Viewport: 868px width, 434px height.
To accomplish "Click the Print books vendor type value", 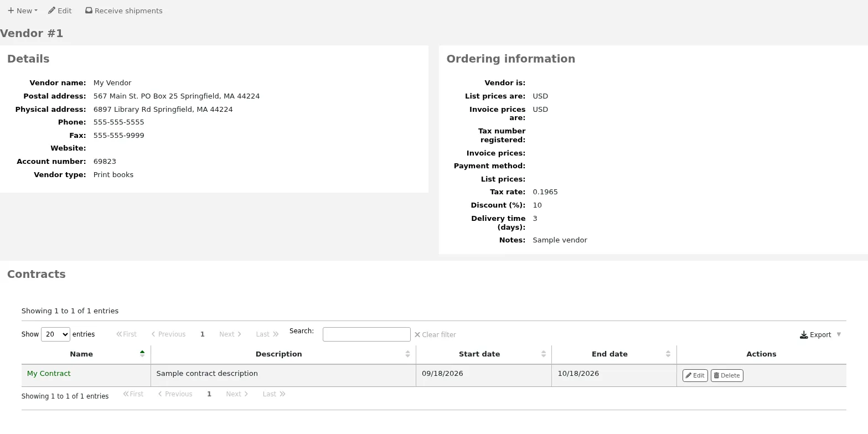I will coord(113,175).
